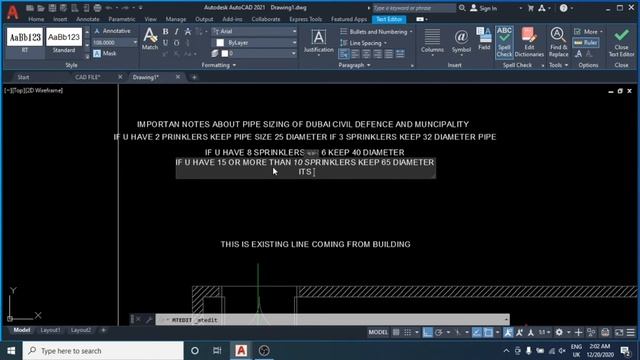This screenshot has height=360, width=640.
Task: Toggle Italic formatting
Action: (x=176, y=31)
